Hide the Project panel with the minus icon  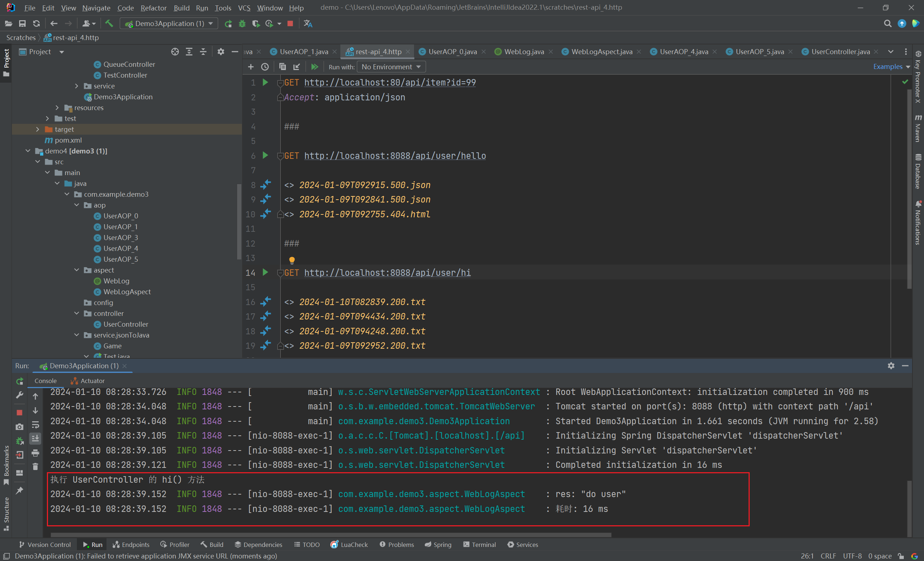tap(235, 52)
